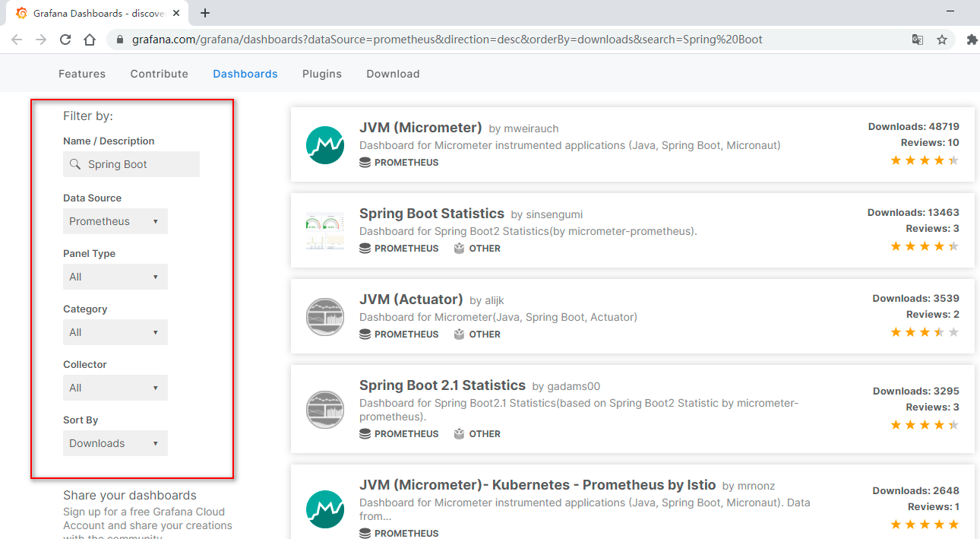Image resolution: width=980 pixels, height=539 pixels.
Task: Open the Data Source dropdown
Action: [x=115, y=220]
